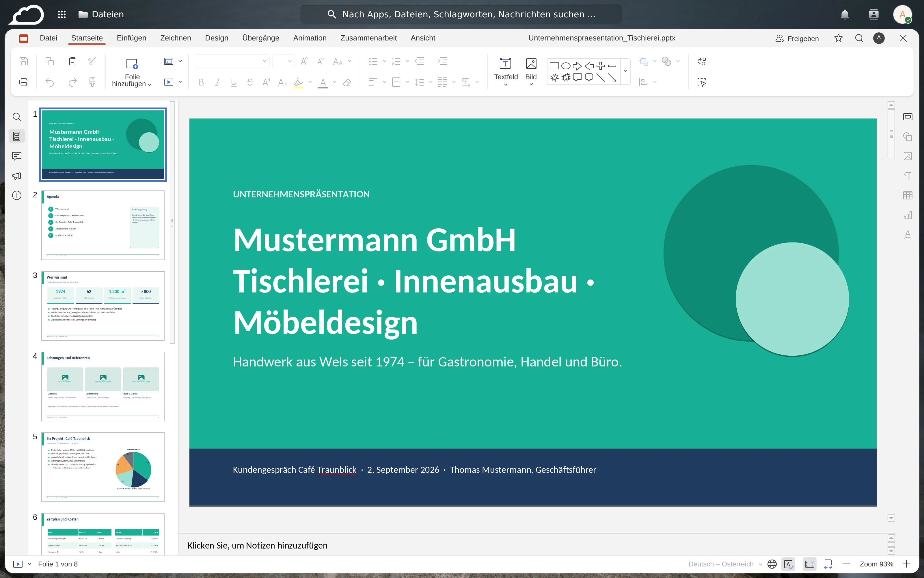Screen dimensions: 924x578
Task: Toggle bold formatting
Action: coord(201,82)
